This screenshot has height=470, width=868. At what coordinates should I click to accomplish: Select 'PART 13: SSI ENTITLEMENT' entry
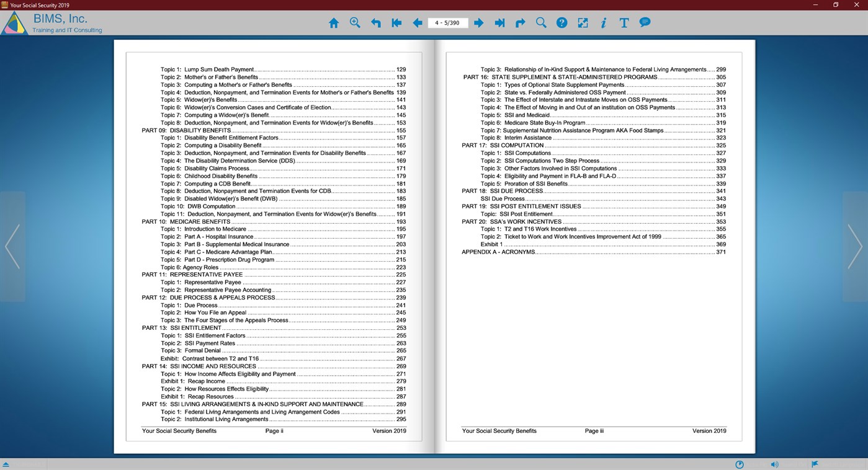(274, 328)
